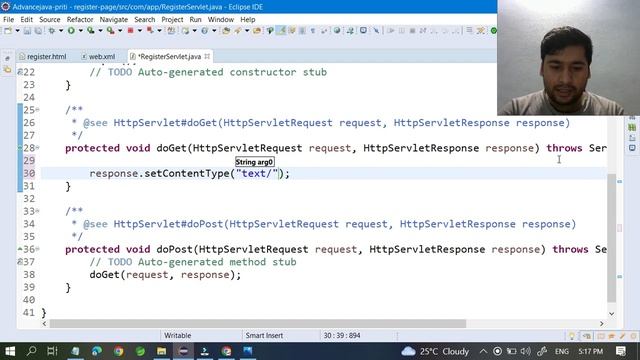This screenshot has width=640, height=360.
Task: Click the Resume debug icon
Action: pos(391,31)
